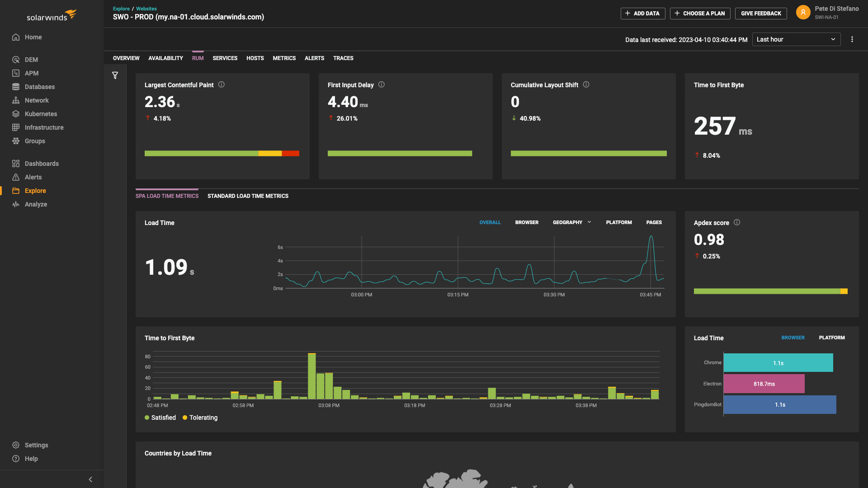
Task: Open the three-dot options menu near time selector
Action: [852, 39]
